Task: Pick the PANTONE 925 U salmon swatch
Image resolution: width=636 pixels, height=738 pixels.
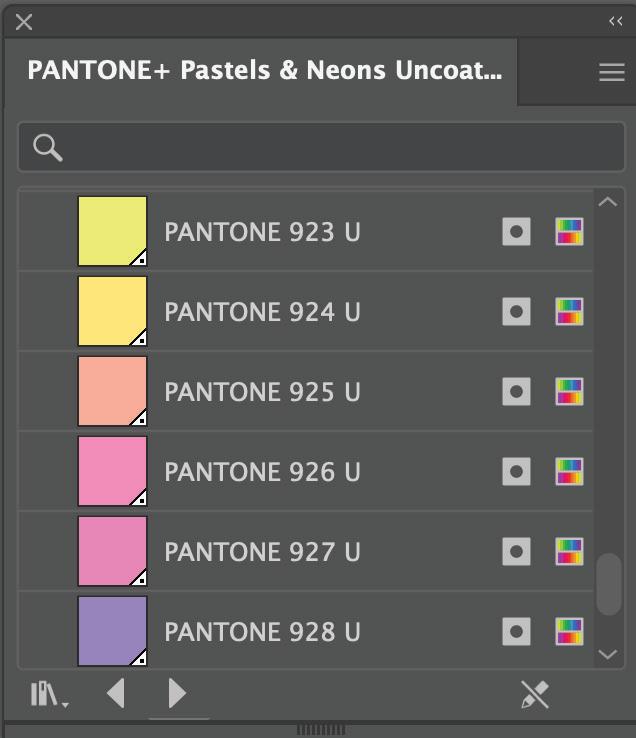Action: [x=112, y=391]
